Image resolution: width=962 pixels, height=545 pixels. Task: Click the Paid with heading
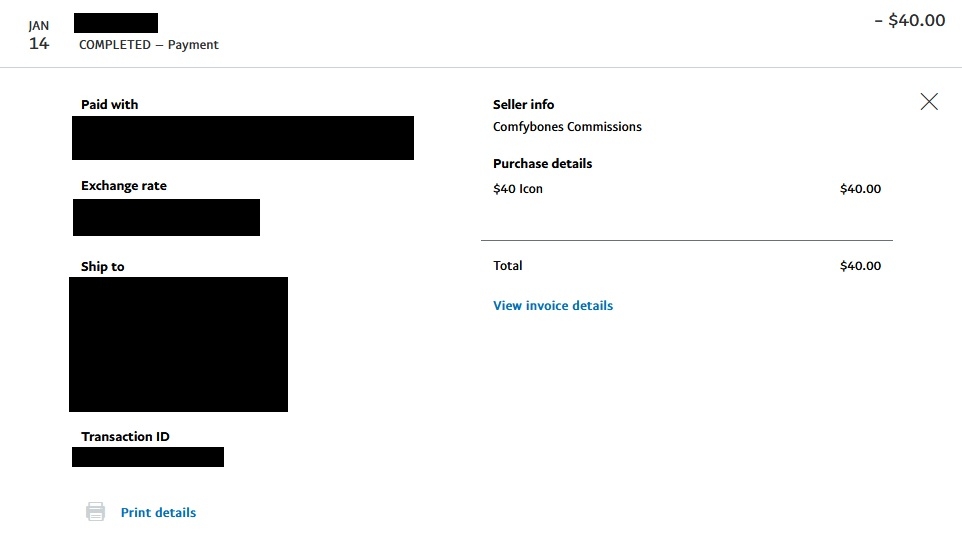point(110,104)
